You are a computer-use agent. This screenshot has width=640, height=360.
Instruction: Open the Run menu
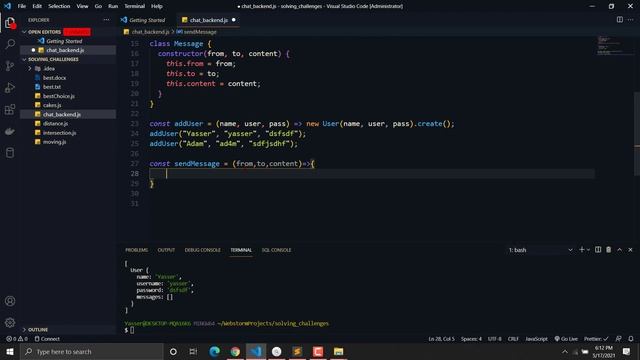coord(113,6)
